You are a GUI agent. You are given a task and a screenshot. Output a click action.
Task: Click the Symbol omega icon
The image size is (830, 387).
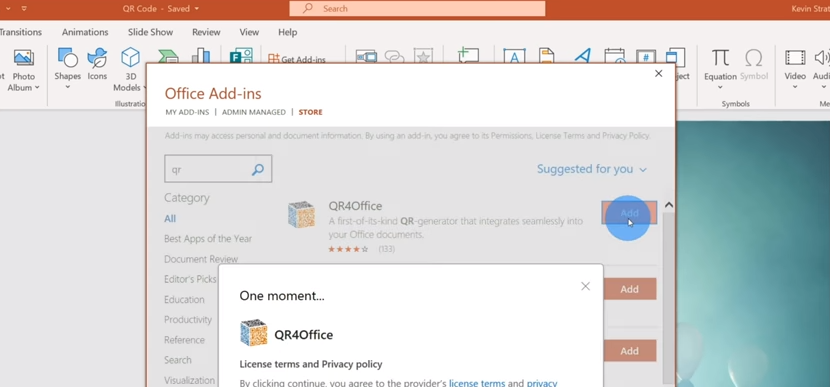(754, 65)
